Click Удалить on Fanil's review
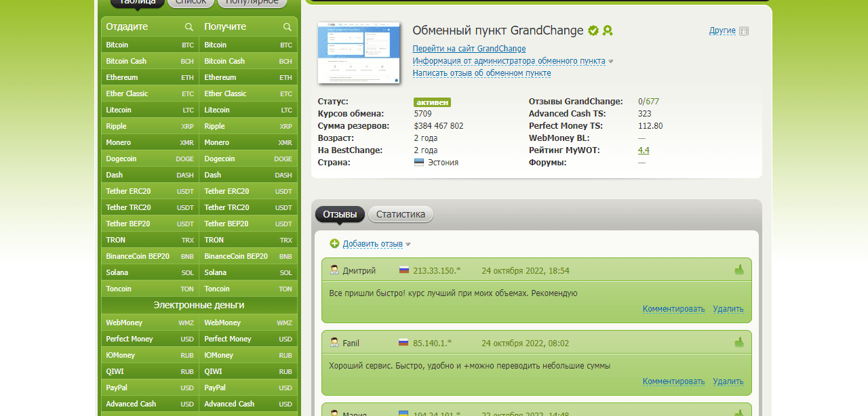Viewport: 868px width, 416px height. click(x=728, y=381)
